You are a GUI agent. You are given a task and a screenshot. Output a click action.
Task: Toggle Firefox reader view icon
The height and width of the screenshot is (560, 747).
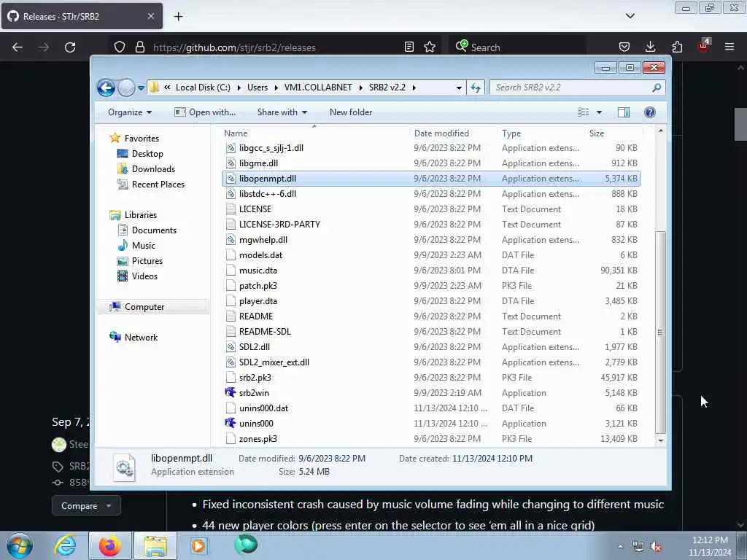pos(409,47)
